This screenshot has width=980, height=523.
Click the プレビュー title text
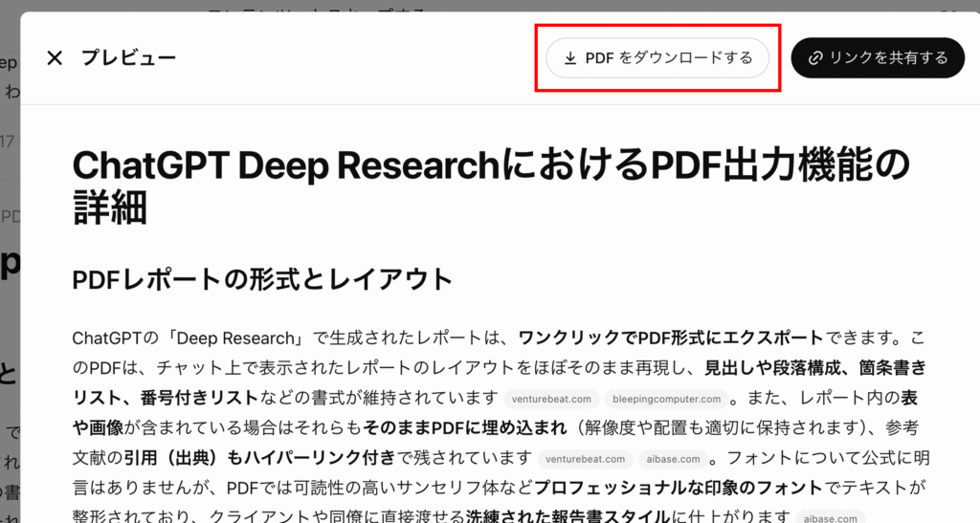click(129, 58)
